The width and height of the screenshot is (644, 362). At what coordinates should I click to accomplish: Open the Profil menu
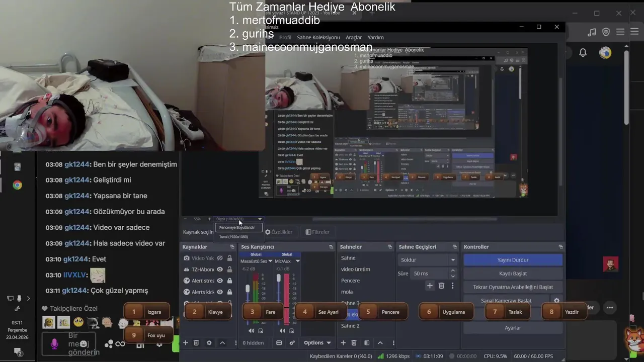click(x=285, y=37)
